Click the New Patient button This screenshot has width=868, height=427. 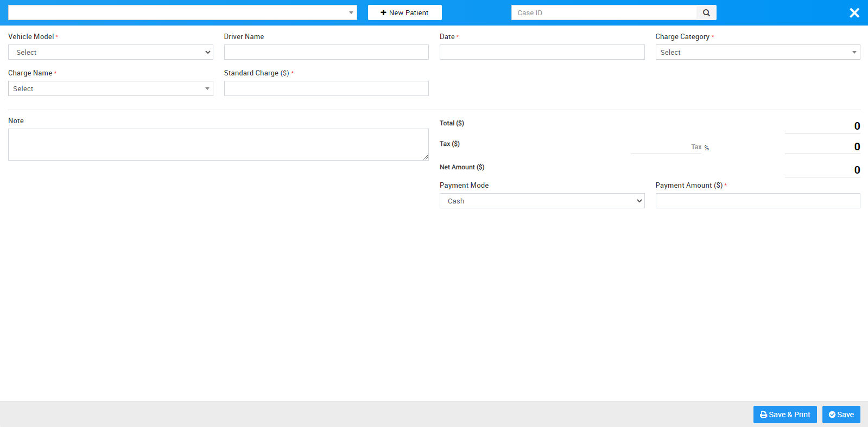pos(404,13)
